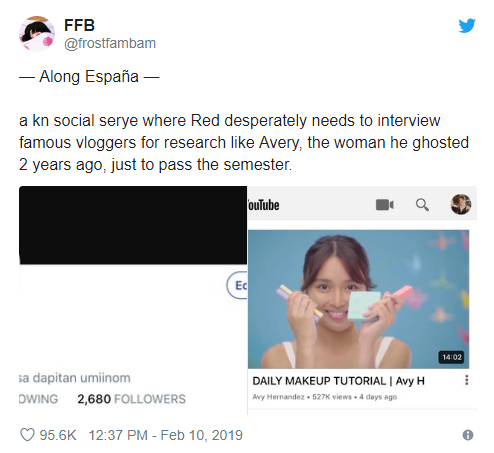The width and height of the screenshot is (494, 453).
Task: Click the YouTube camera upload icon
Action: [385, 205]
